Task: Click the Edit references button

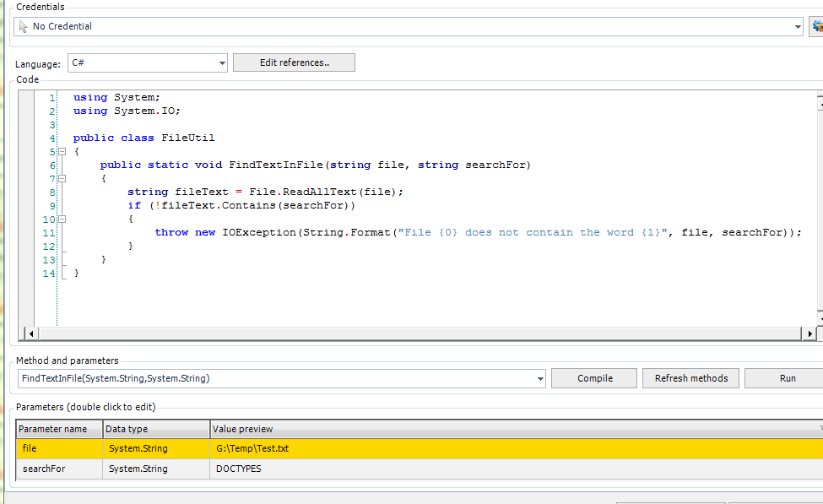Action: click(x=294, y=62)
